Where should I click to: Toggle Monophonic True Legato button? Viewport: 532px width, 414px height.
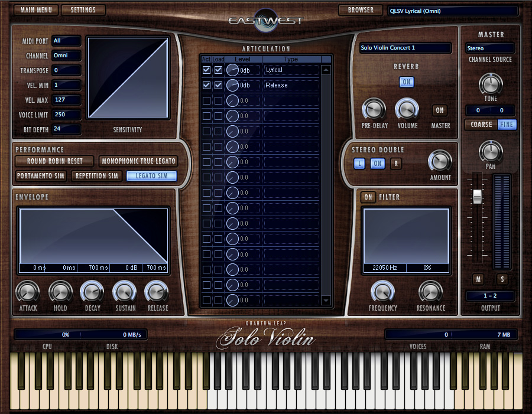[138, 161]
